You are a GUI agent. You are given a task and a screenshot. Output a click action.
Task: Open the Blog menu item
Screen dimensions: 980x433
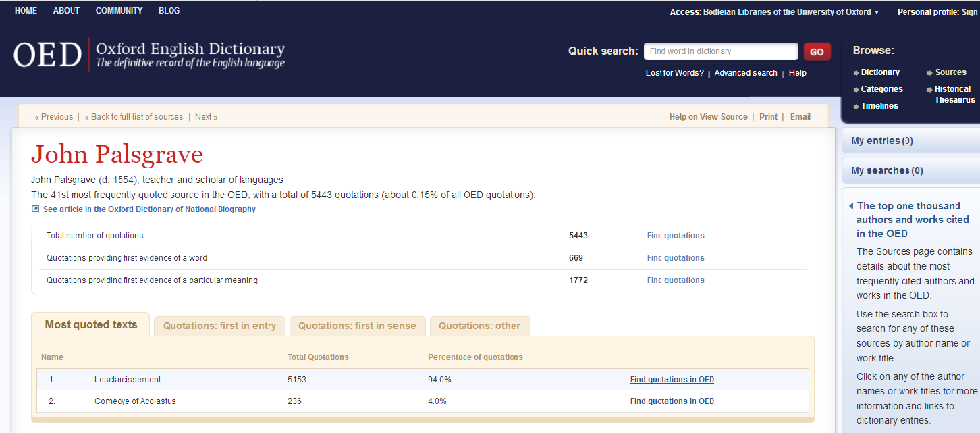(x=169, y=11)
